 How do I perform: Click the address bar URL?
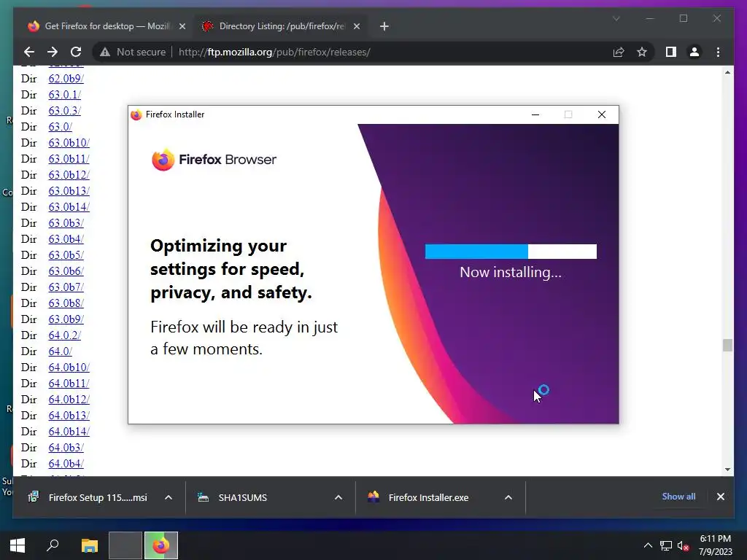(x=274, y=52)
